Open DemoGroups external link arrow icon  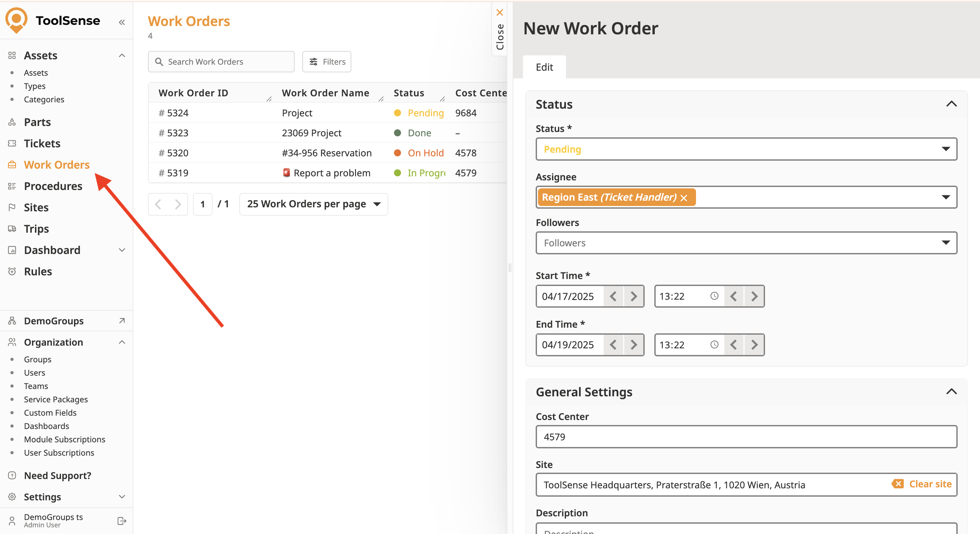[122, 321]
